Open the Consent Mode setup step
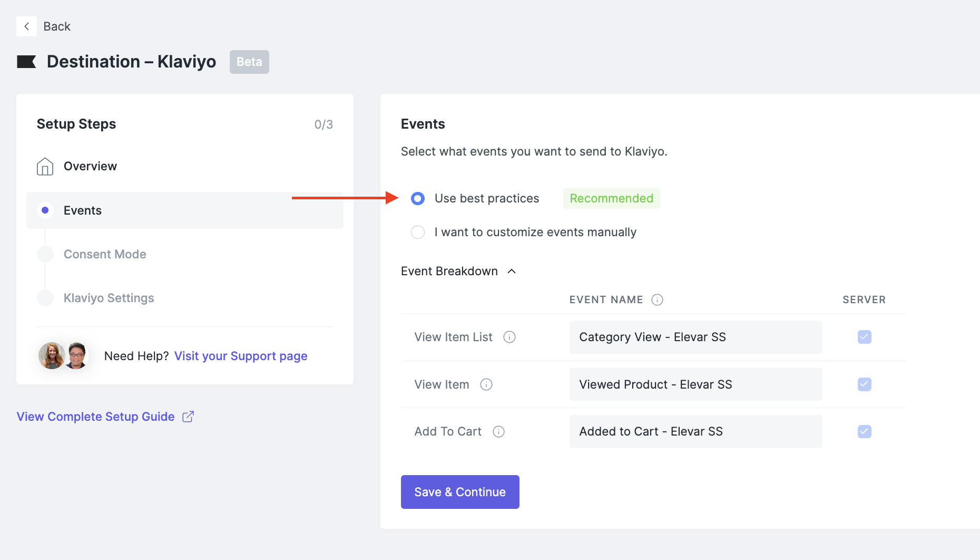 [105, 254]
